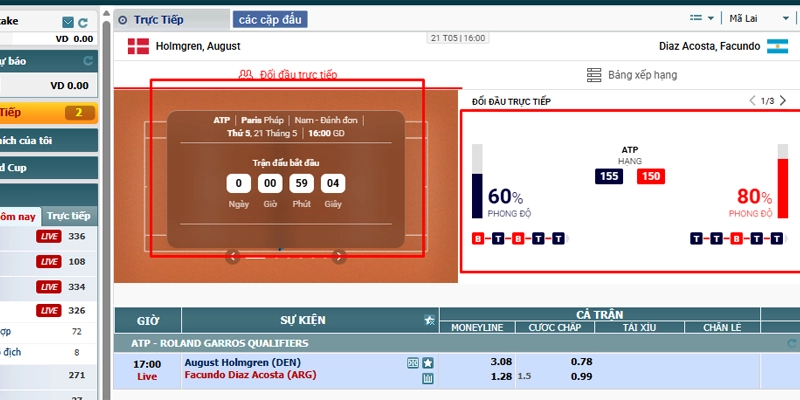The width and height of the screenshot is (800, 400).
Task: Refresh the balance with circular arrow icon
Action: [x=83, y=22]
